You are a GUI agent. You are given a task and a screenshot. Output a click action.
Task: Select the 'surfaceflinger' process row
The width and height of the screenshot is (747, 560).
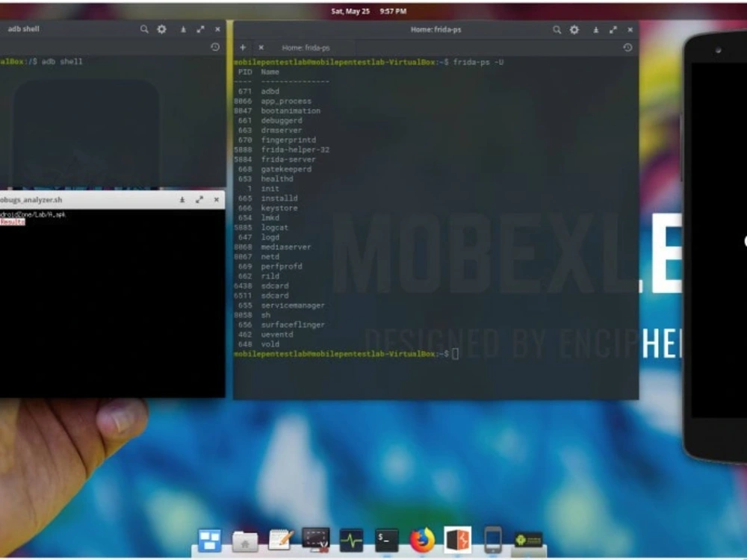coord(281,325)
